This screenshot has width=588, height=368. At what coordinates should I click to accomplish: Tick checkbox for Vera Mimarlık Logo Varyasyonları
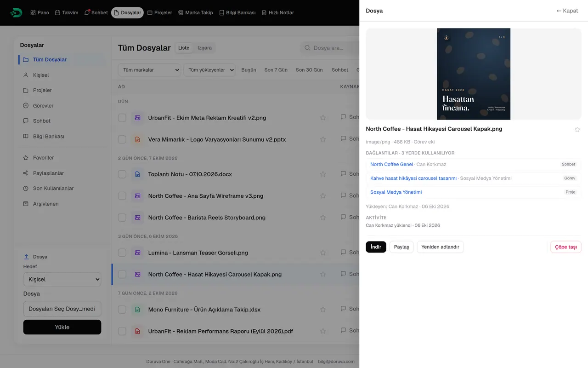tap(122, 139)
